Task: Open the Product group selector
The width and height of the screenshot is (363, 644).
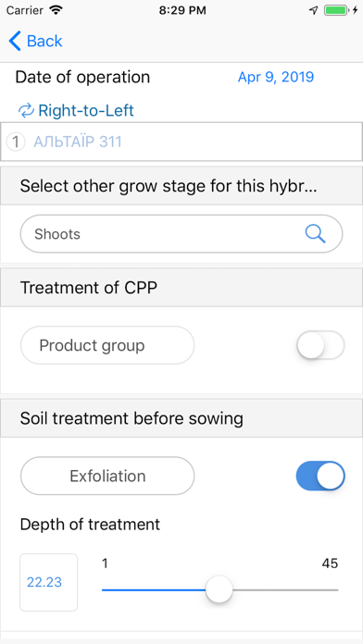Action: 107,345
